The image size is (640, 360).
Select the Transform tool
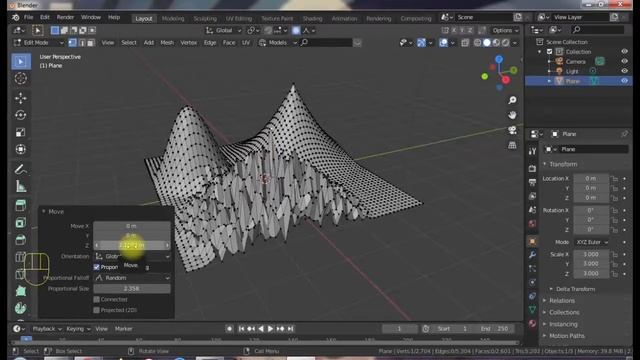click(x=20, y=149)
